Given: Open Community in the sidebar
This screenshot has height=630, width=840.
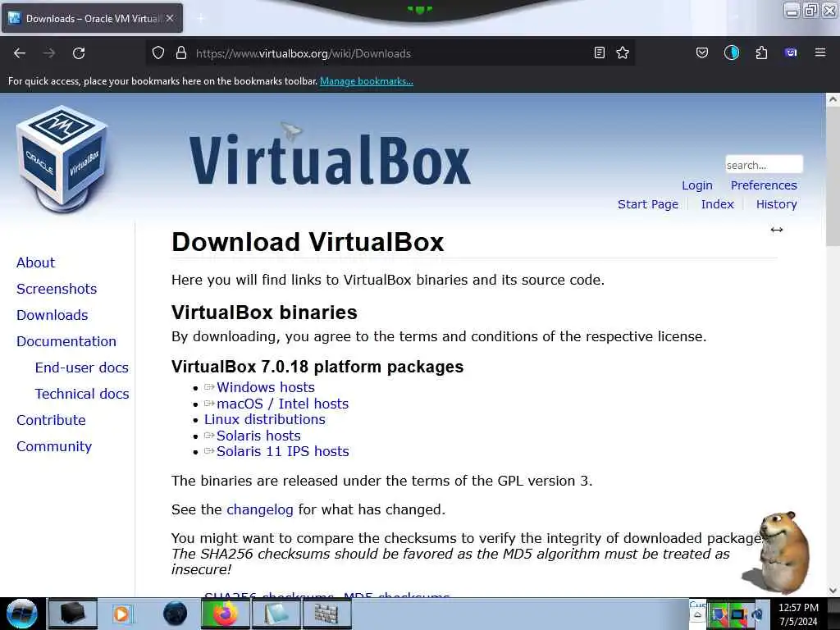Looking at the screenshot, I should 54,446.
